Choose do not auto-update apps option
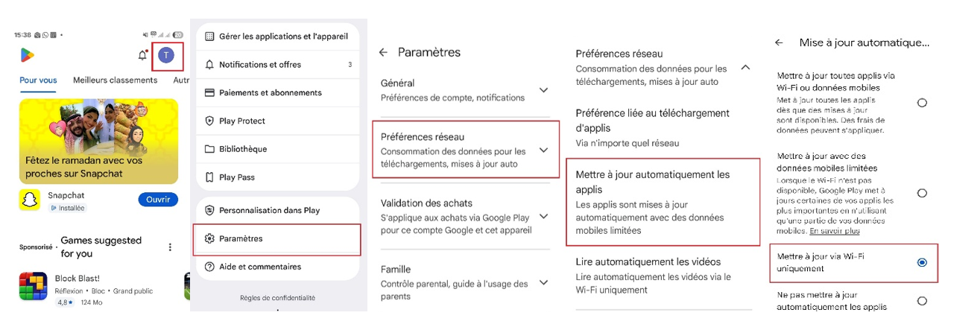 tap(922, 301)
